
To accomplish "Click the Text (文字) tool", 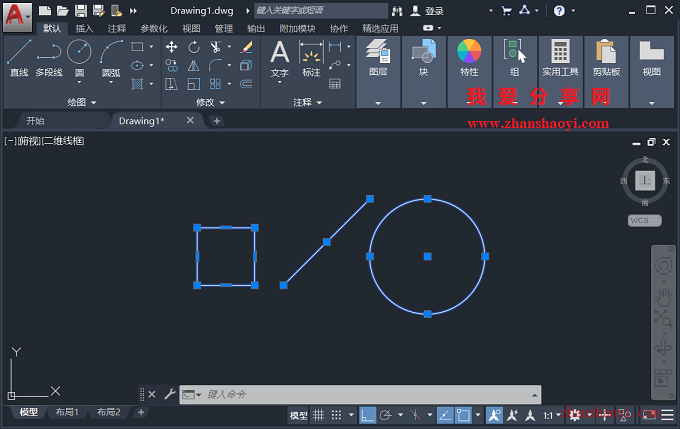I will click(x=279, y=59).
